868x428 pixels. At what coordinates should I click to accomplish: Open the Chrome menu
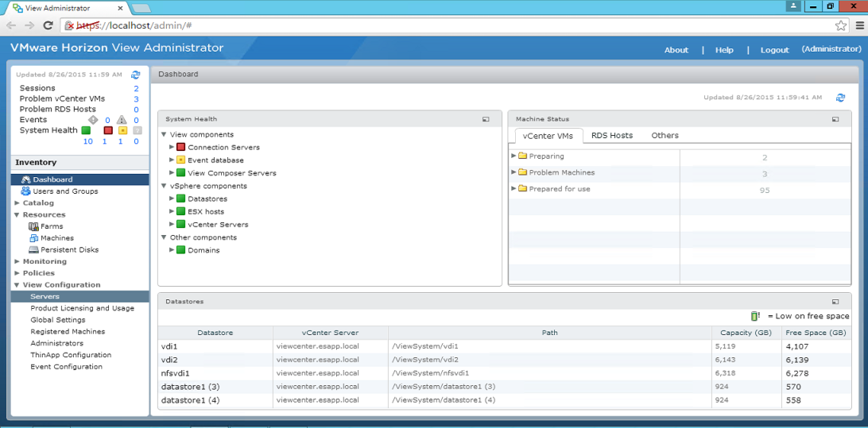pos(859,25)
